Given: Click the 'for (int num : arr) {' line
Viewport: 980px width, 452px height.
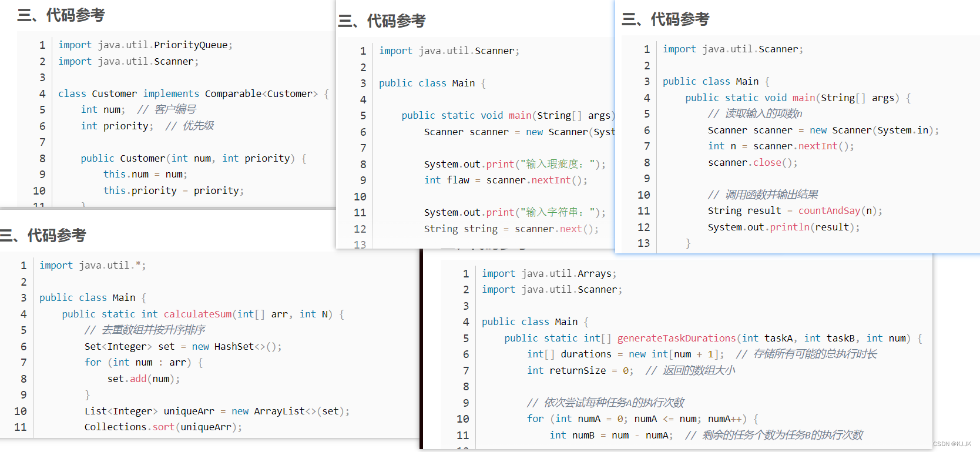Looking at the screenshot, I should [143, 363].
